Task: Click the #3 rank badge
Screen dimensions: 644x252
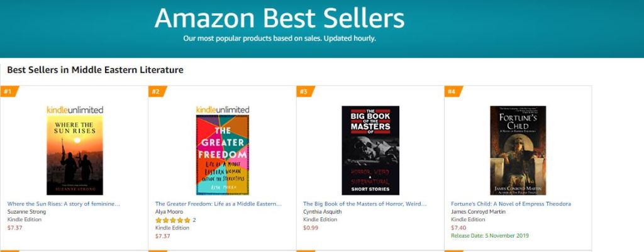Action: pos(304,92)
